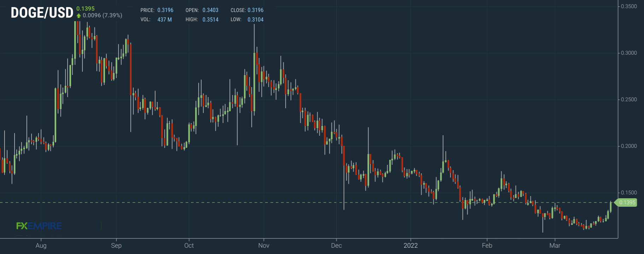The width and height of the screenshot is (644, 254).
Task: Click the 0.1500 price axis label
Action: (629, 193)
